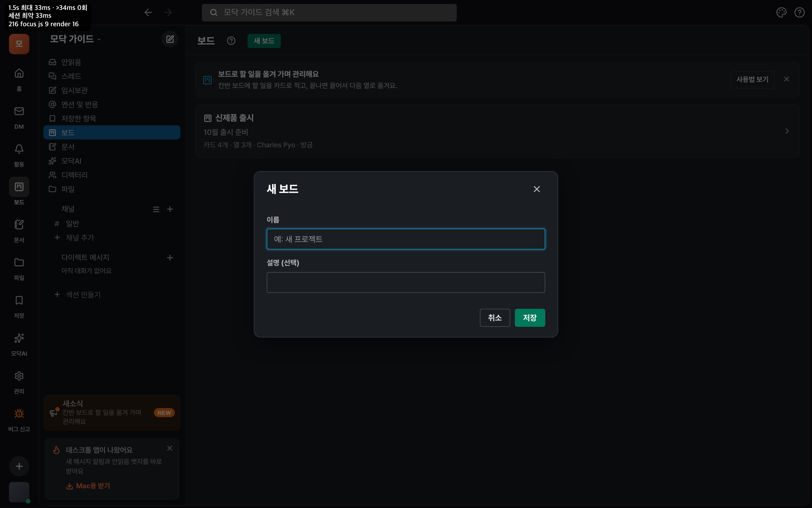Click the 활동 bell icon
The height and width of the screenshot is (508, 812).
tap(19, 149)
